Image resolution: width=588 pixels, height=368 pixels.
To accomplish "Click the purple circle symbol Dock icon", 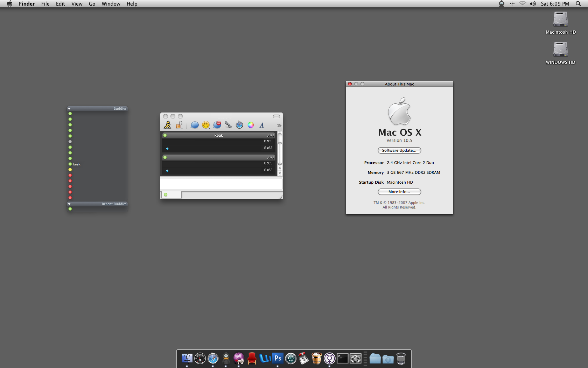I will tap(329, 358).
